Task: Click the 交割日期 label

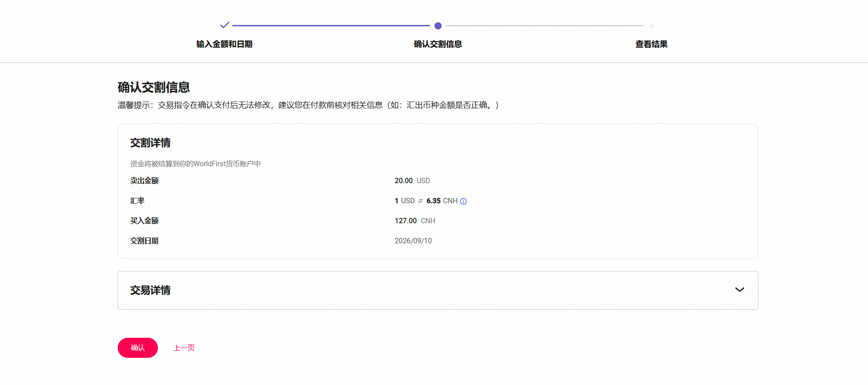Action: pos(144,241)
